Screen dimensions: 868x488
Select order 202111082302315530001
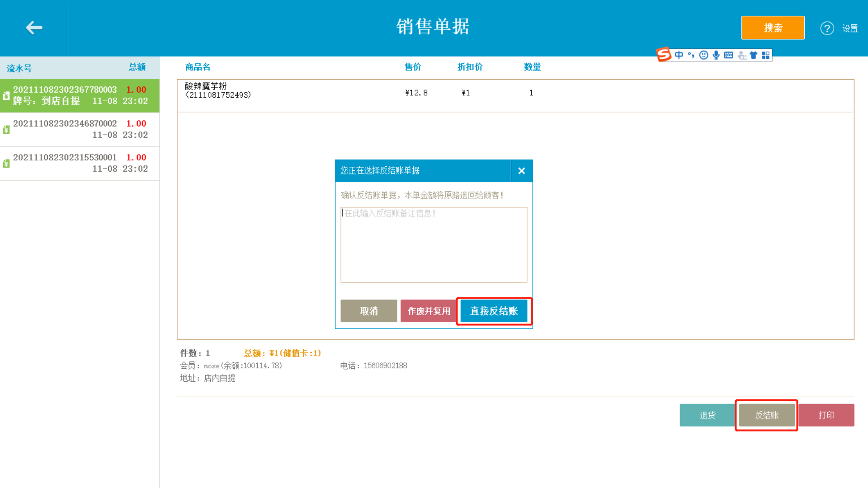tap(80, 163)
